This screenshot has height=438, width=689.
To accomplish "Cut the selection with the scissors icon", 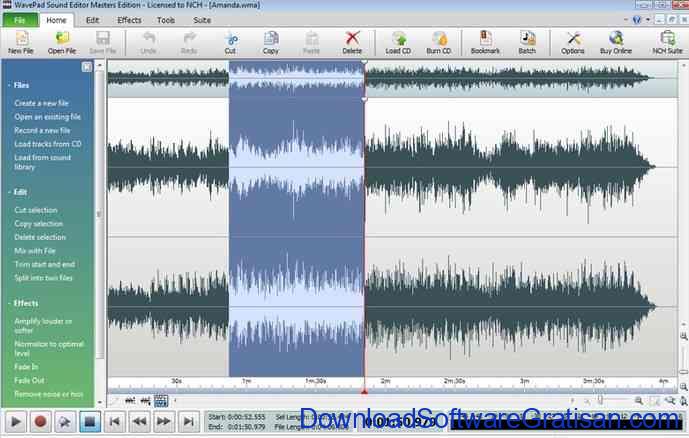I will pyautogui.click(x=230, y=43).
